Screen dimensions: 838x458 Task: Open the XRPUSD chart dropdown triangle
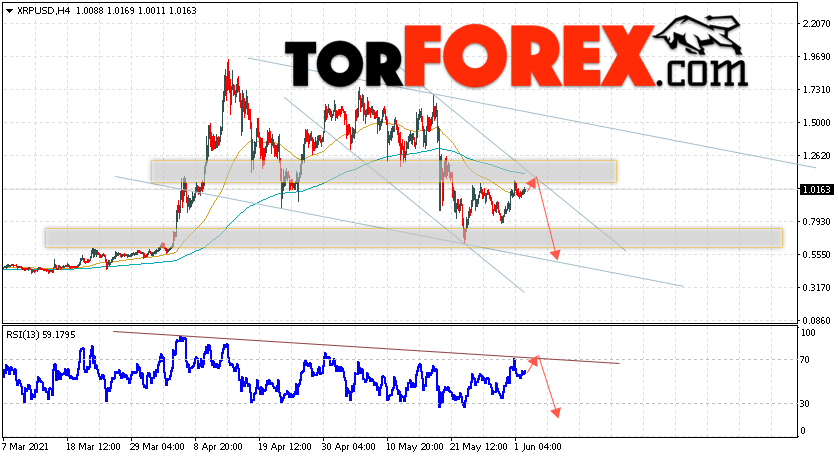point(9,11)
